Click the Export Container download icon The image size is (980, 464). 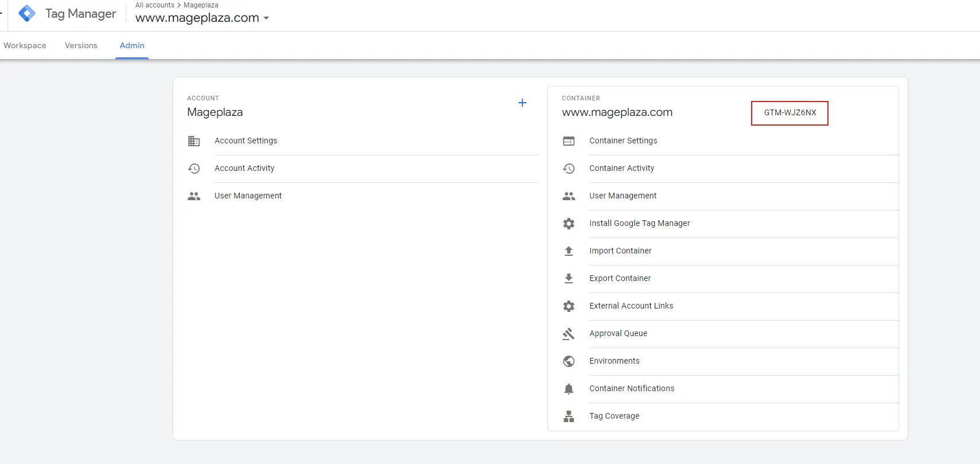point(569,278)
